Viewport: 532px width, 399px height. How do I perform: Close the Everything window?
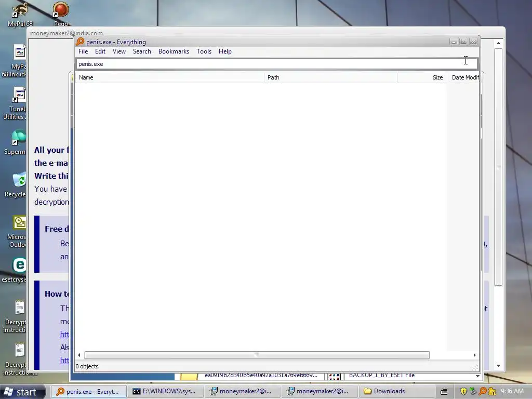(474, 42)
